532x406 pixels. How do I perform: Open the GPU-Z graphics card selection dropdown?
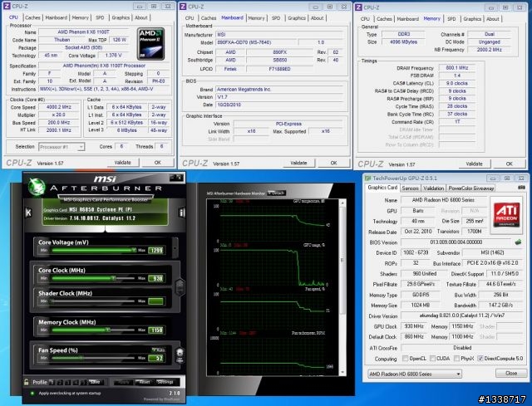pyautogui.click(x=415, y=374)
